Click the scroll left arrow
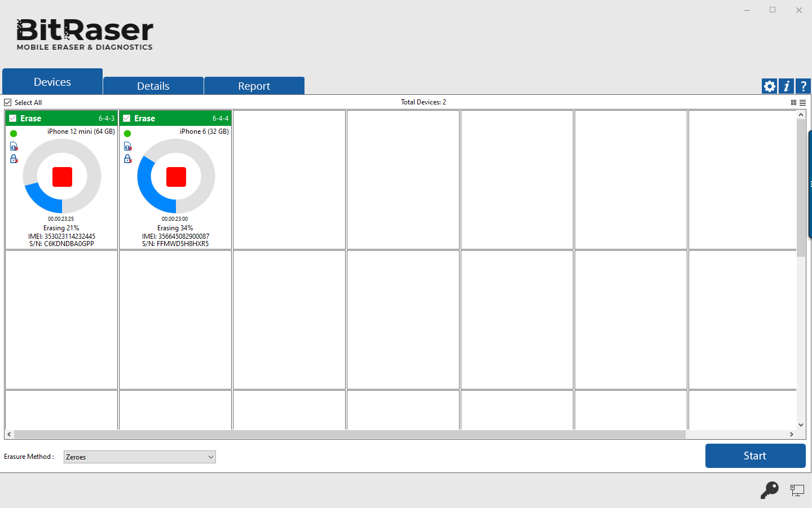 [9, 435]
